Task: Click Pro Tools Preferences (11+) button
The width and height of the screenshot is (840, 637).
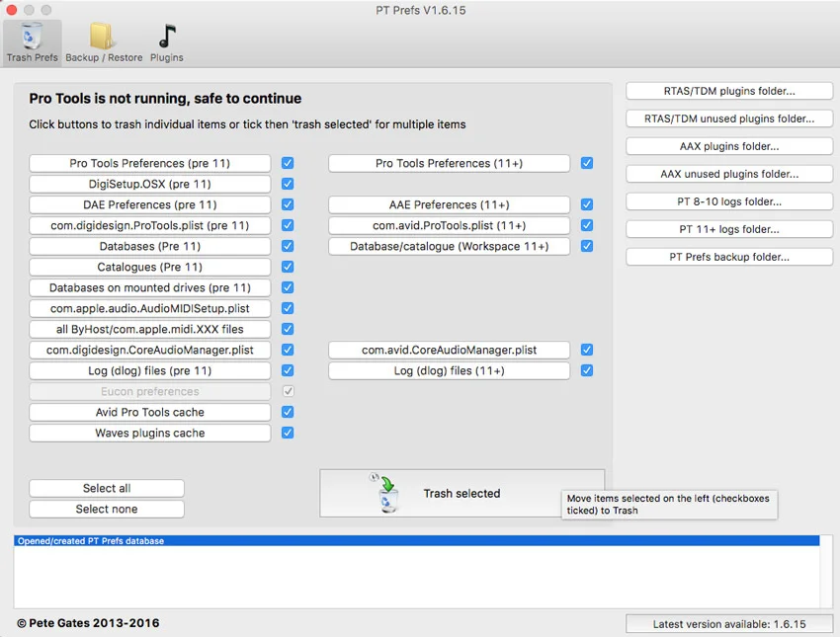Action: (x=449, y=163)
